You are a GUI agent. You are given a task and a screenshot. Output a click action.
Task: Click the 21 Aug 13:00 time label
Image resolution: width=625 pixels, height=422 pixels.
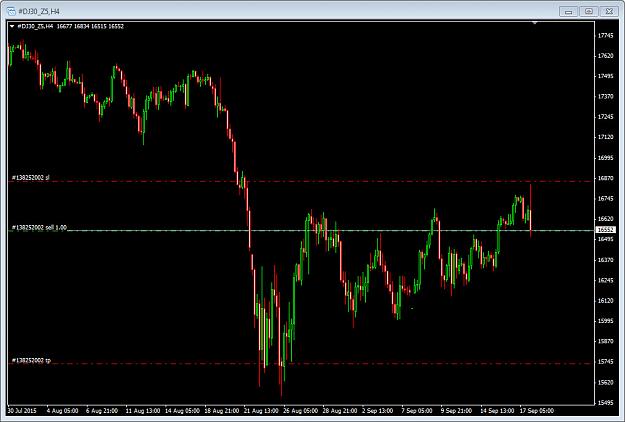(261, 410)
